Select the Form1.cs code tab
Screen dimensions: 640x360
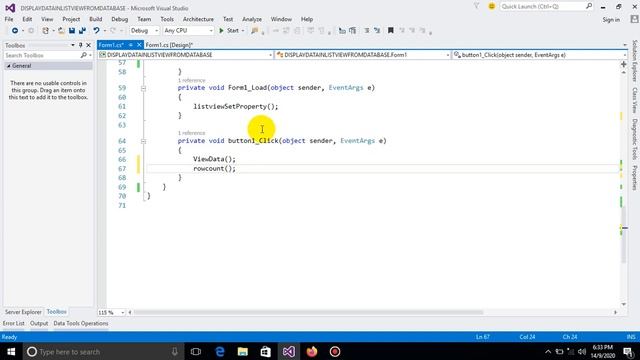click(x=111, y=45)
